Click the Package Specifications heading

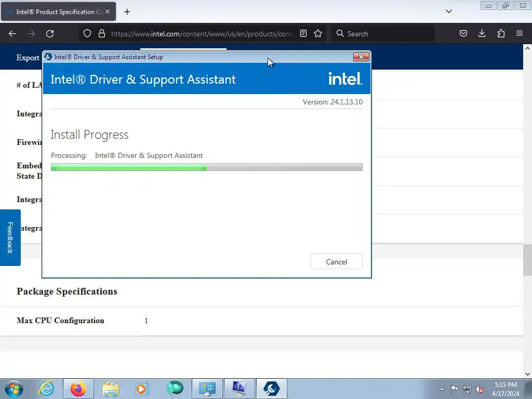pos(67,291)
